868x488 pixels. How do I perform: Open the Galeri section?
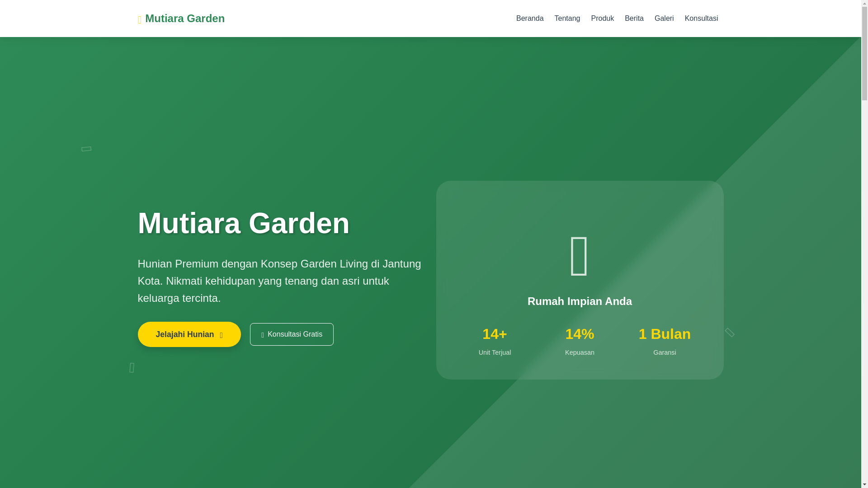tap(664, 19)
